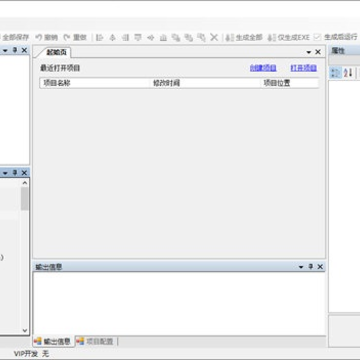Screen dimensions: 360x360
Task: Click the 最近打开项目 heading
Action: tap(60, 68)
